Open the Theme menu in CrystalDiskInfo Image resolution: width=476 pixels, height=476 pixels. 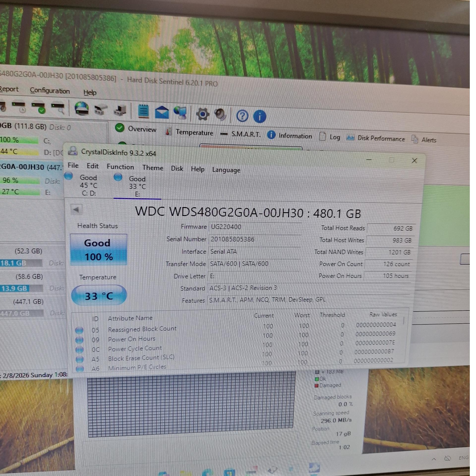[x=153, y=168]
